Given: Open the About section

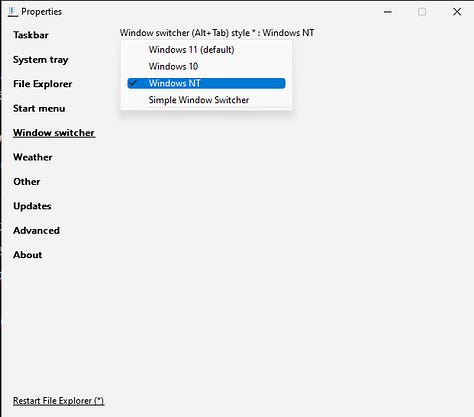Looking at the screenshot, I should tap(28, 255).
